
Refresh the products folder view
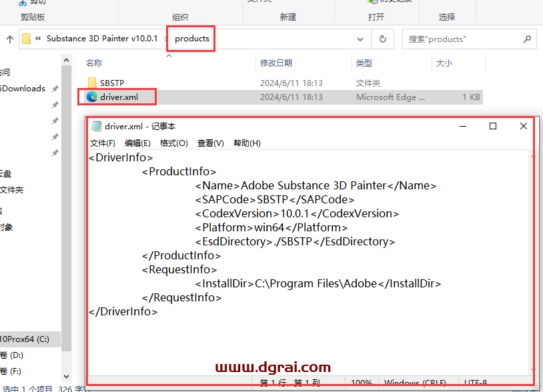(x=383, y=39)
